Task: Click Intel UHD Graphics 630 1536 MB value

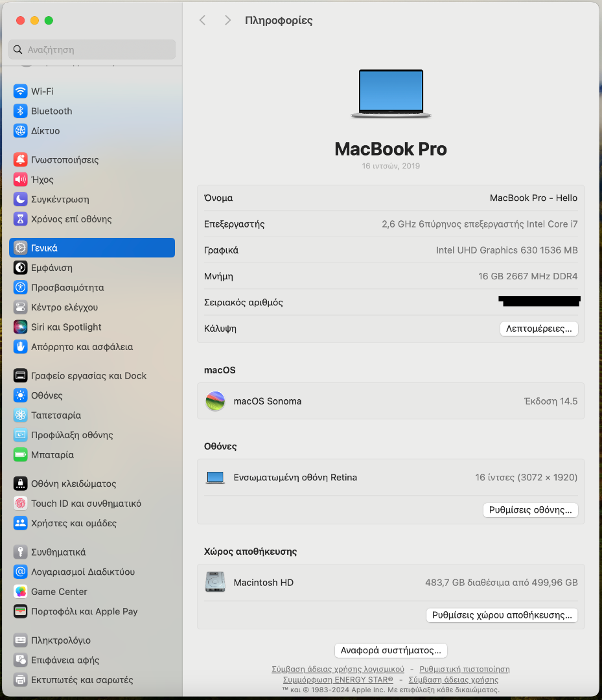Action: 507,250
